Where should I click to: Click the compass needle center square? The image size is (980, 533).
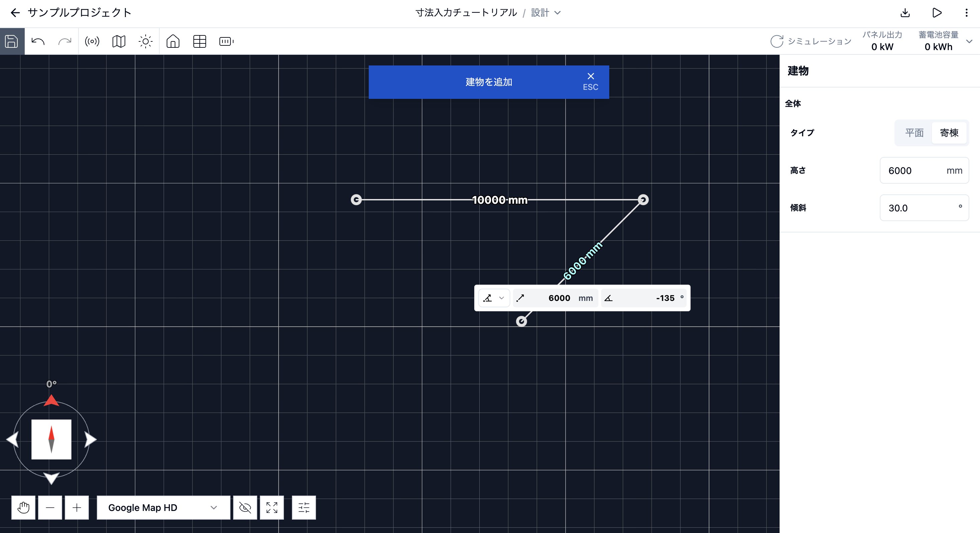pyautogui.click(x=51, y=439)
